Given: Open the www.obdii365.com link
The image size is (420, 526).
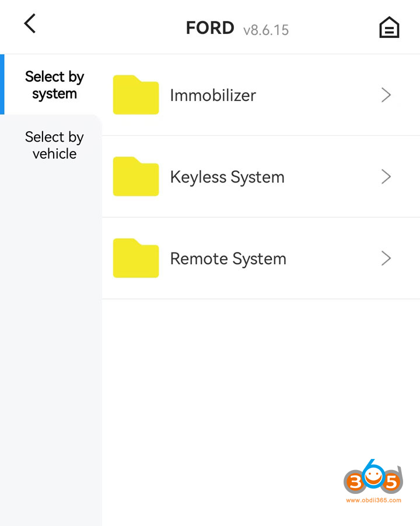Looking at the screenshot, I should pyautogui.click(x=373, y=500).
